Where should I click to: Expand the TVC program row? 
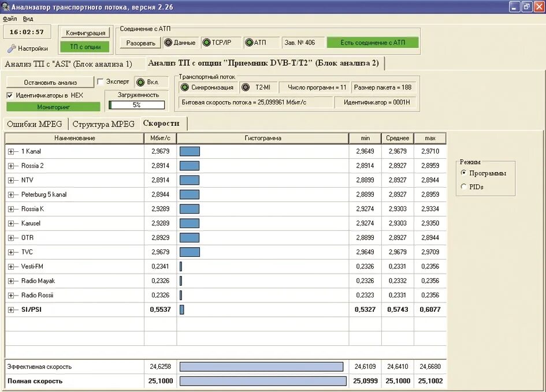pos(11,252)
